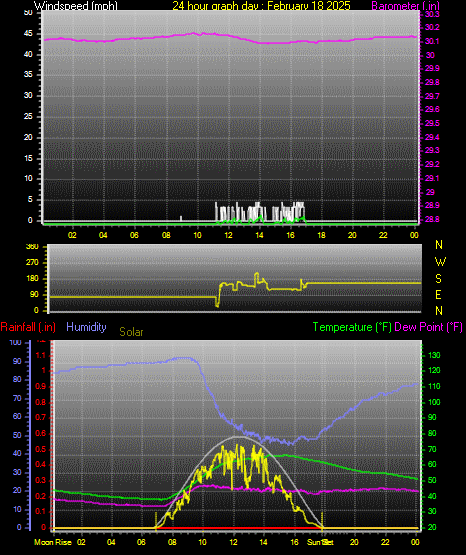This screenshot has width=466, height=555.
Task: Select the Rainfall (.in) legend label
Action: [28, 327]
